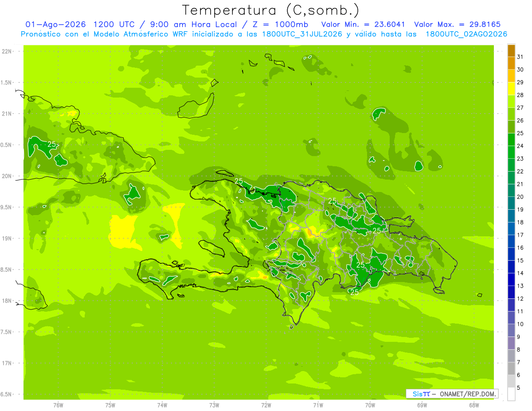The height and width of the screenshot is (411, 532).
Task: Click the light gray legend swatch between 5 and 6
Action: [511, 381]
